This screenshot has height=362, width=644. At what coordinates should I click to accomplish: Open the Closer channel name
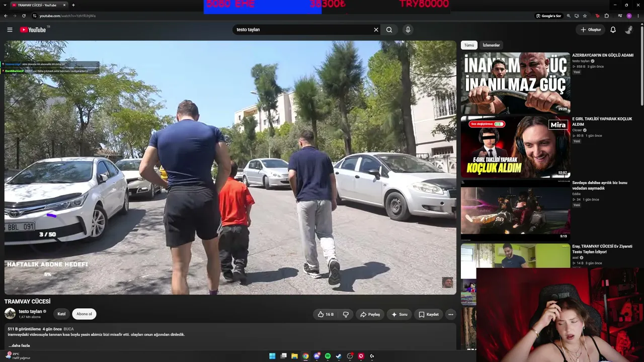tap(577, 130)
